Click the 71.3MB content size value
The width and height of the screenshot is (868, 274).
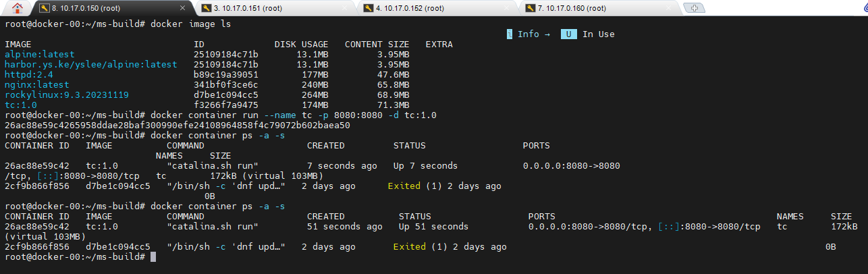[x=394, y=105]
